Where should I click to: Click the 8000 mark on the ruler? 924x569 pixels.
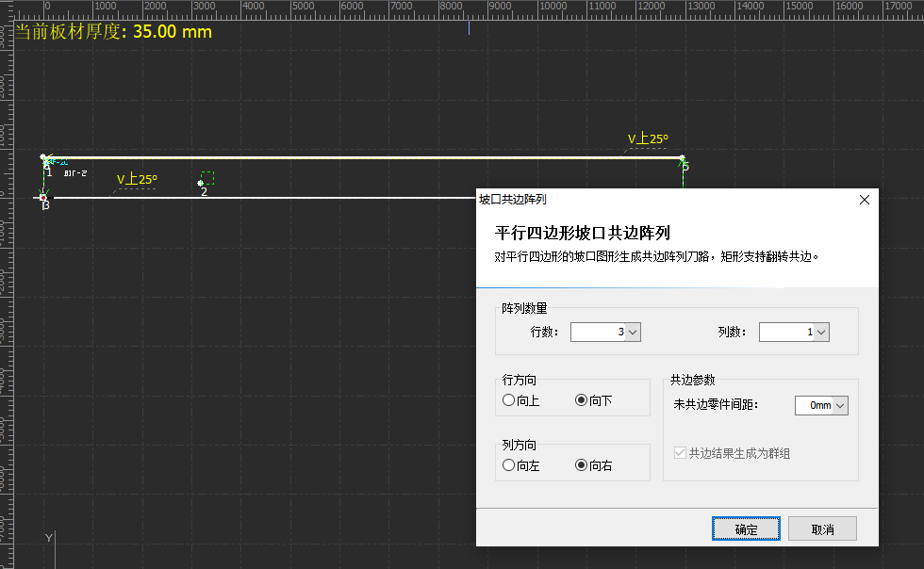[451, 6]
